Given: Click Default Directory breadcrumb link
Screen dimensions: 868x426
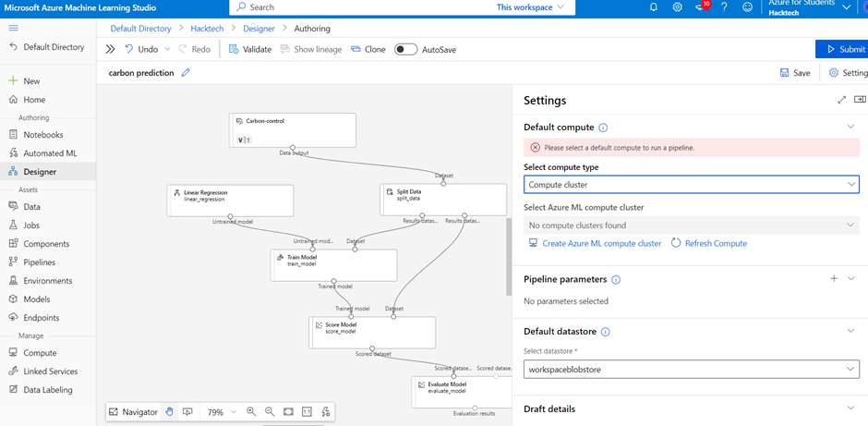Looking at the screenshot, I should coord(140,29).
